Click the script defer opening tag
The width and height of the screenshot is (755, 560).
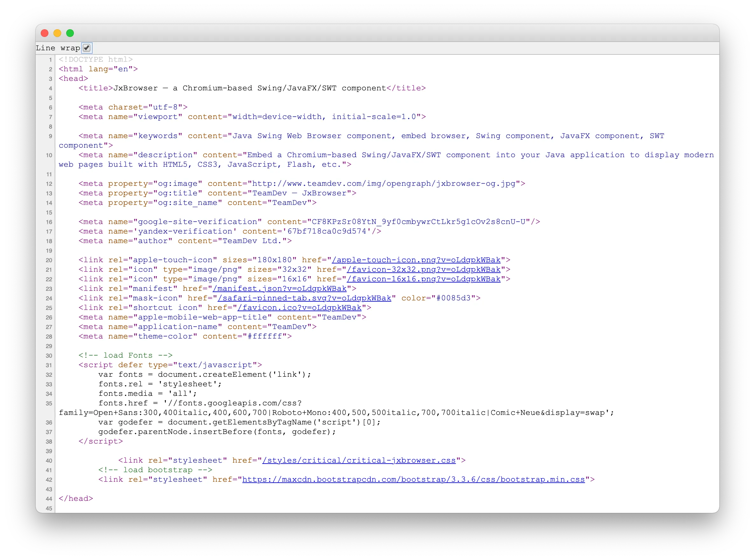point(170,365)
